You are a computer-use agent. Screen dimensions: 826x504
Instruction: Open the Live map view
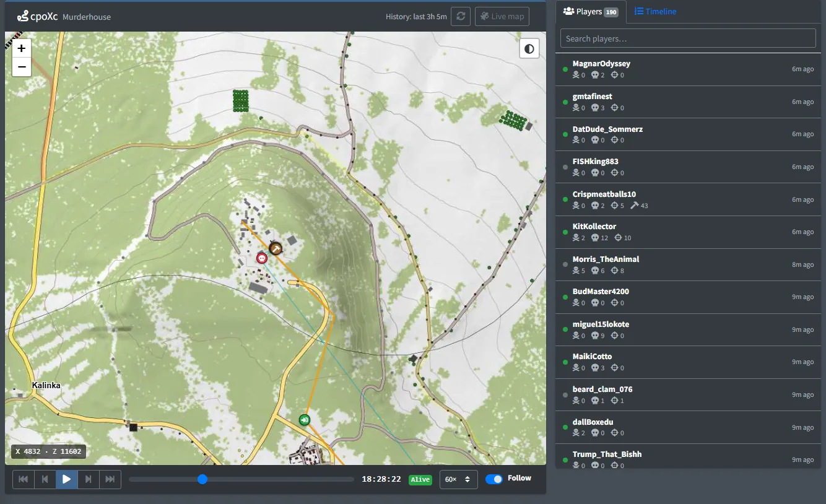(502, 17)
